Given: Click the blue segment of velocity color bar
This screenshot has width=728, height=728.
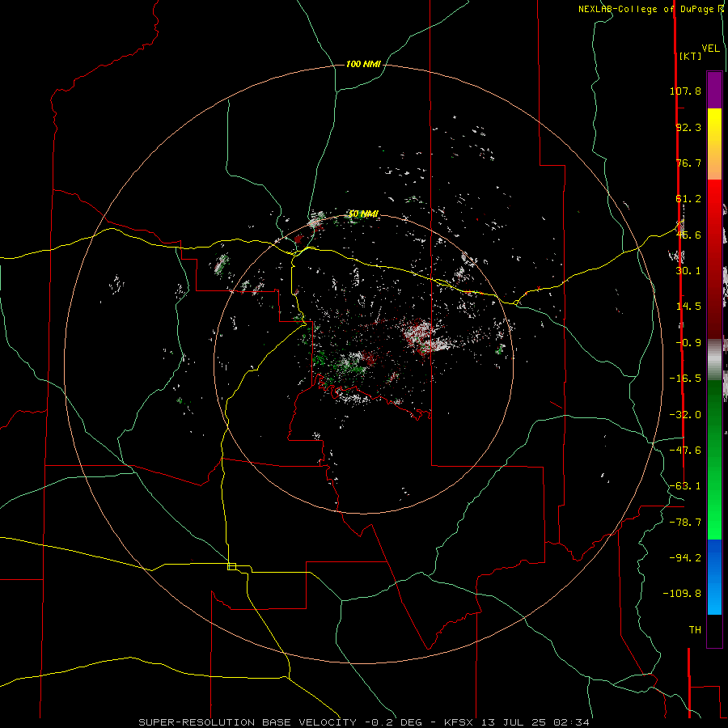Looking at the screenshot, I should (x=714, y=577).
